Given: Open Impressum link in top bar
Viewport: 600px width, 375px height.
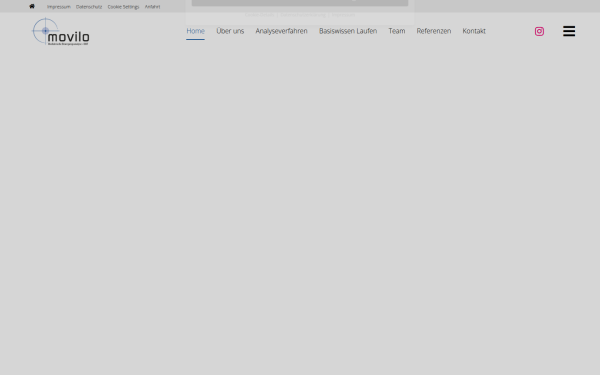Looking at the screenshot, I should click(59, 7).
